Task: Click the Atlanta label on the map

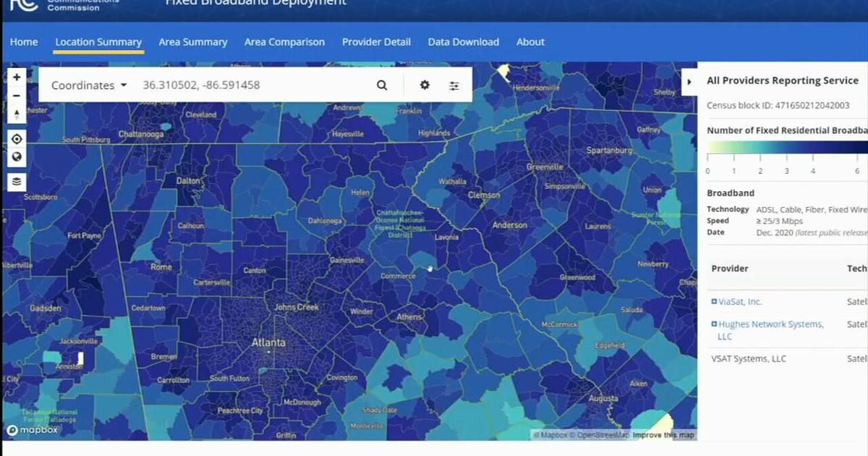Action: tap(268, 342)
